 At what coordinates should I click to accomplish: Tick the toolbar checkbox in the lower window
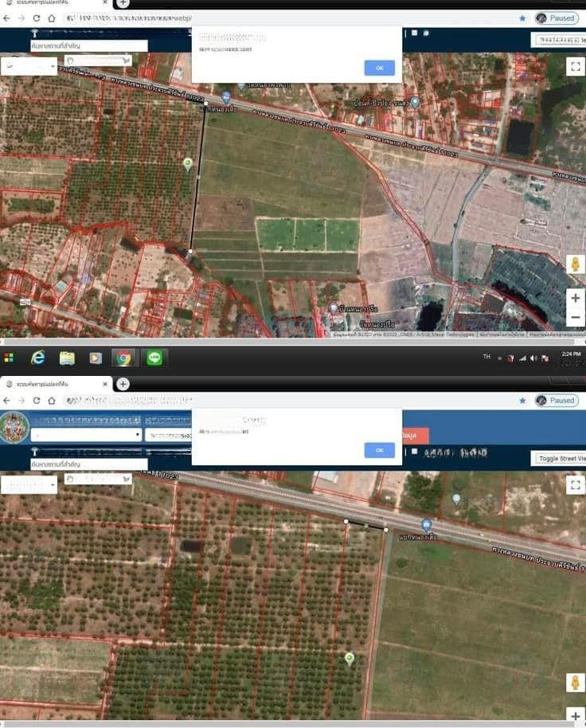[415, 452]
